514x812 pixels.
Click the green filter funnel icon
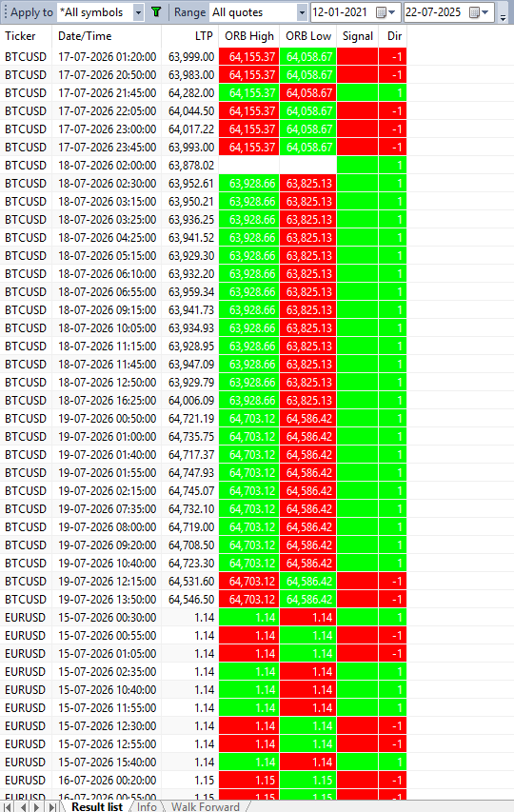click(x=156, y=12)
